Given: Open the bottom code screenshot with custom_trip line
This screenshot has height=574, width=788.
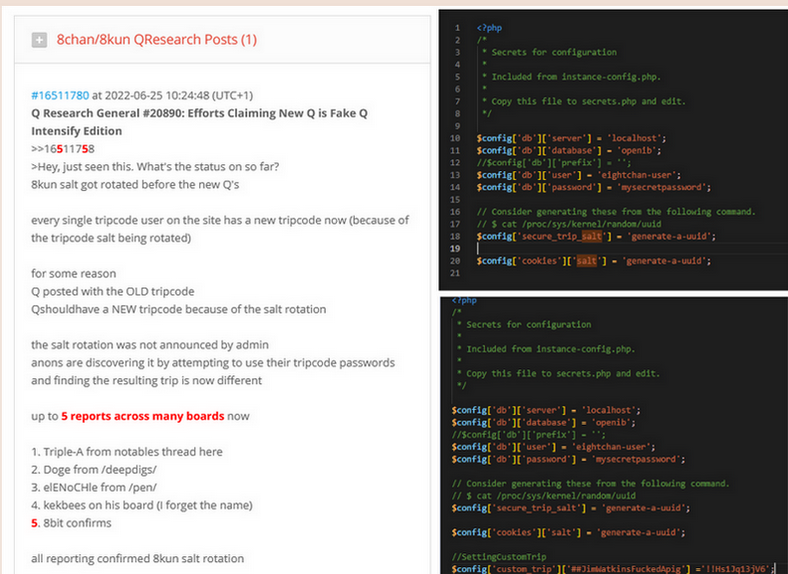Looking at the screenshot, I should [x=614, y=435].
